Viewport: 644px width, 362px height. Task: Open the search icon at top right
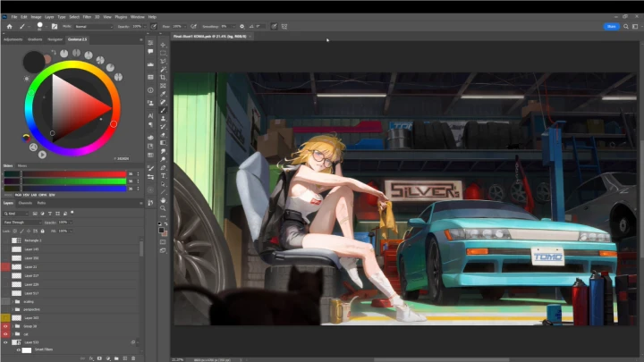click(626, 26)
